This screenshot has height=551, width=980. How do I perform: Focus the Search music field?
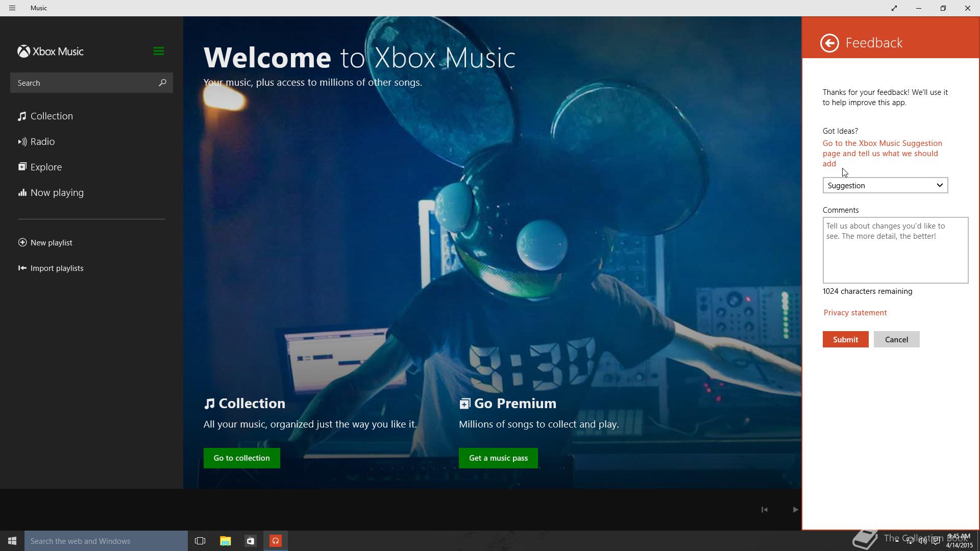point(91,83)
